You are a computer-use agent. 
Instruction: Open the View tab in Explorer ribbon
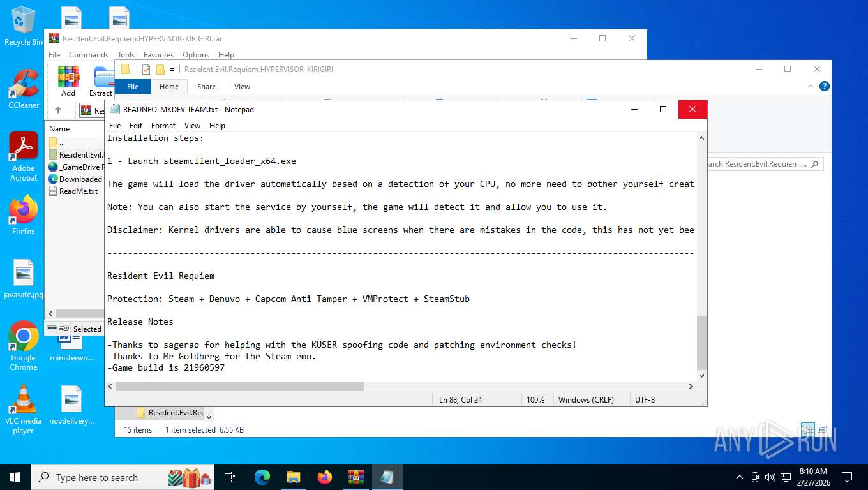pos(242,87)
